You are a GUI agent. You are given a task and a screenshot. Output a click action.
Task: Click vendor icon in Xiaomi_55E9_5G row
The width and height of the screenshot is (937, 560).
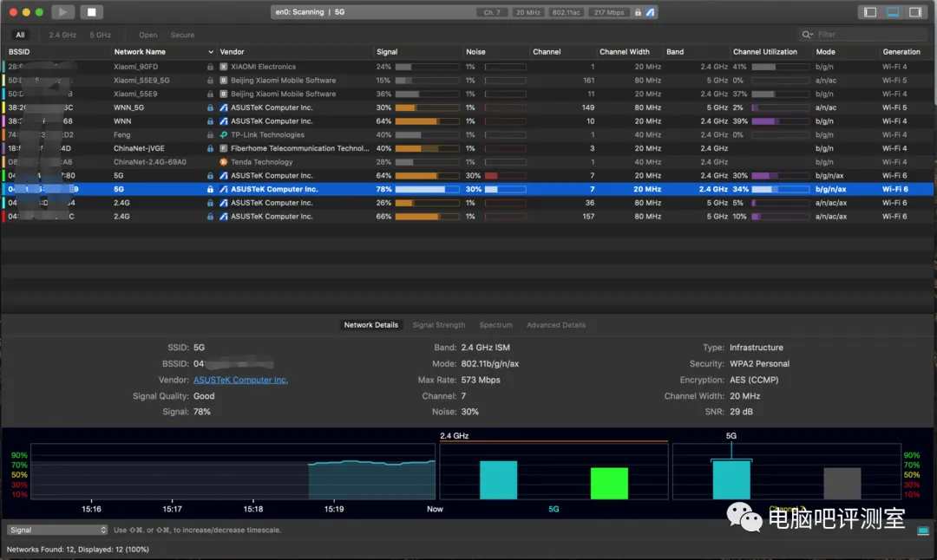point(224,81)
